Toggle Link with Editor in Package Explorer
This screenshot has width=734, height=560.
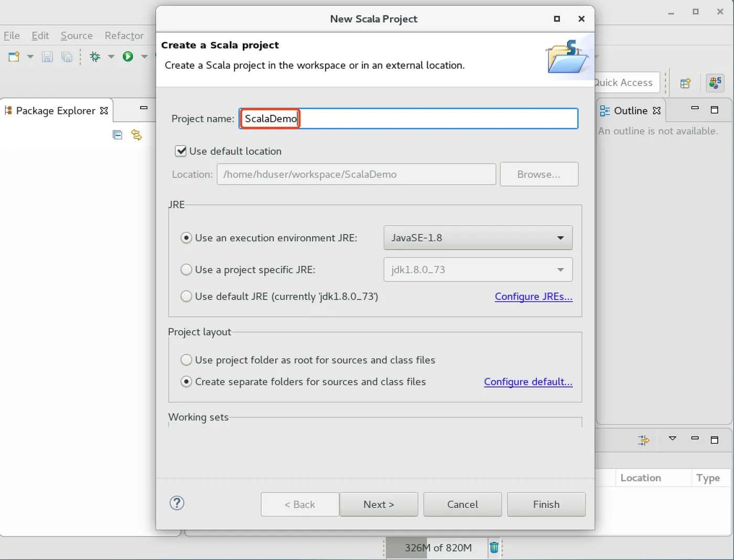[x=136, y=135]
